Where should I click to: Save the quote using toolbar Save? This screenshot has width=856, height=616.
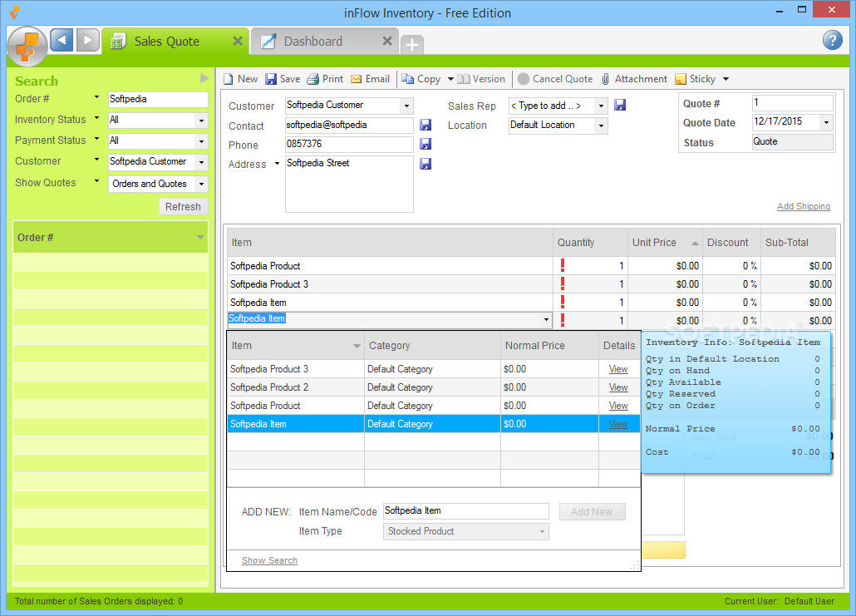click(x=283, y=79)
